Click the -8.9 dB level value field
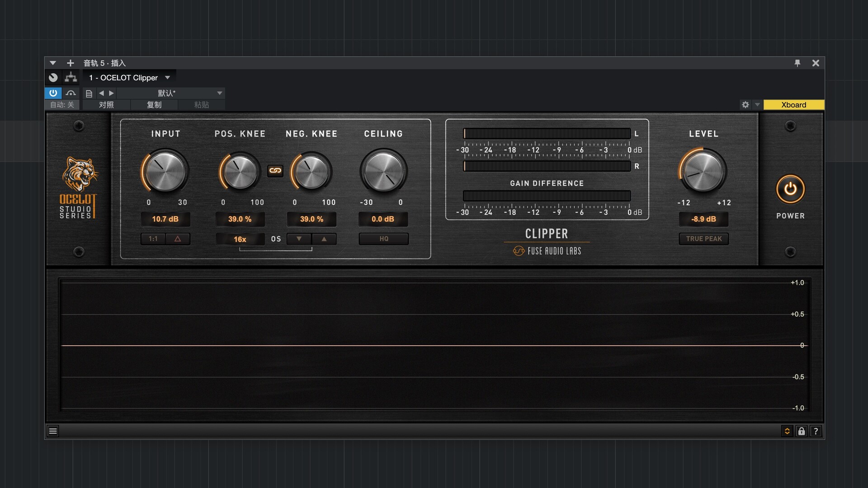This screenshot has height=488, width=868. pyautogui.click(x=704, y=219)
